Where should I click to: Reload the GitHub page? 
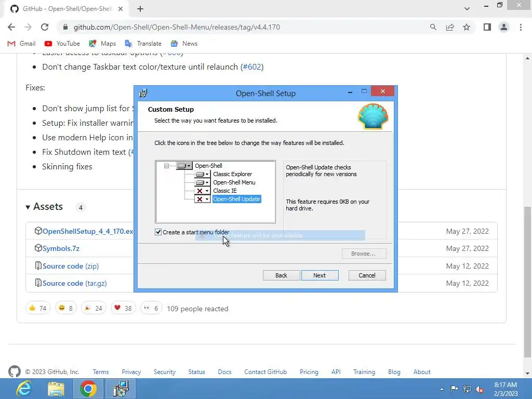click(x=45, y=27)
